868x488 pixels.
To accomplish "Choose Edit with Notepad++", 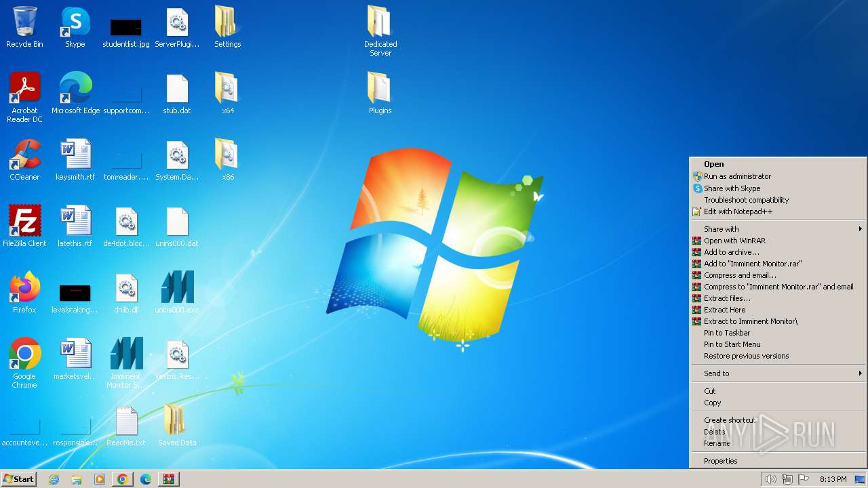I will 778,211.
